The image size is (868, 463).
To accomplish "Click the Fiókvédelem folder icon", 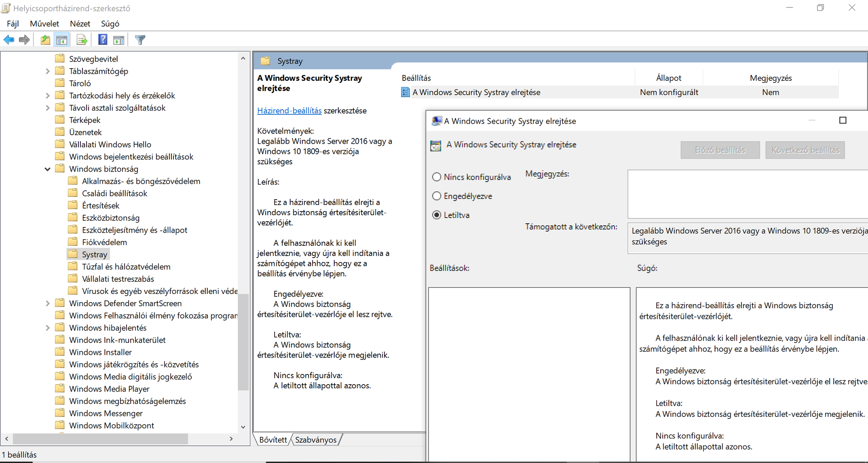I will 73,242.
